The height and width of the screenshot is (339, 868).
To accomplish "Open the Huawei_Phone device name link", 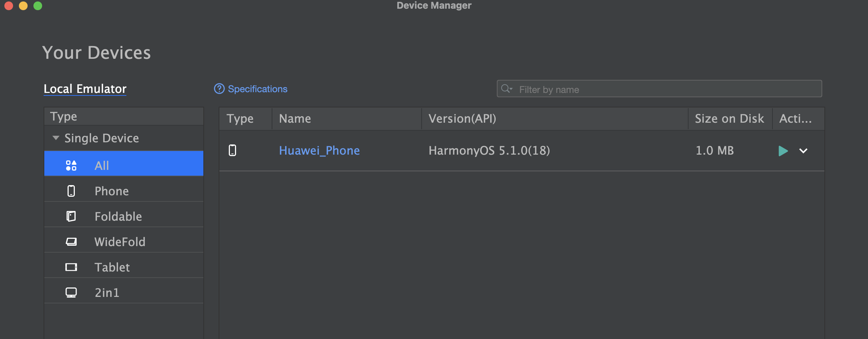I will pos(319,150).
